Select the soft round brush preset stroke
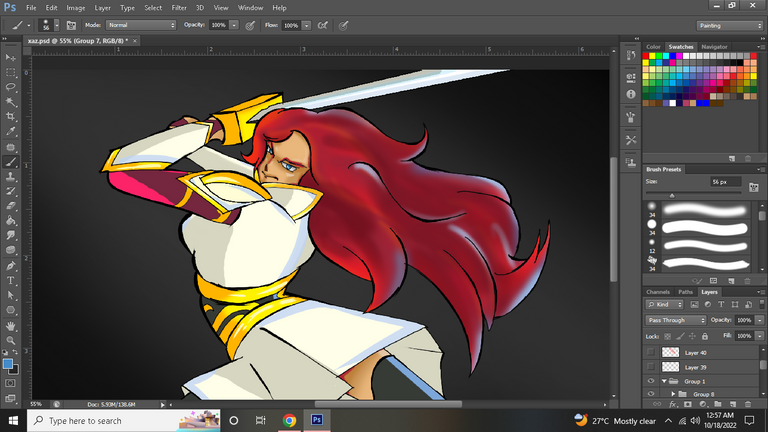 coord(705,210)
